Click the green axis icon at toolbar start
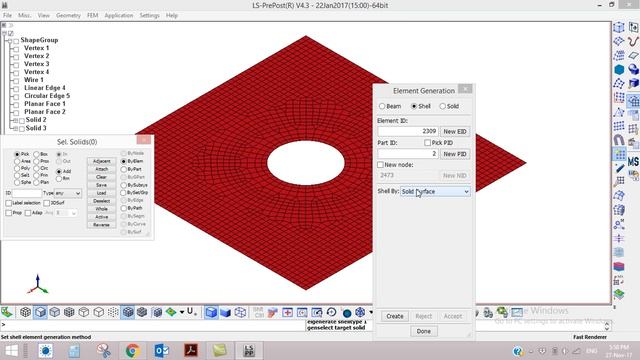The image size is (640, 360). [x=7, y=312]
